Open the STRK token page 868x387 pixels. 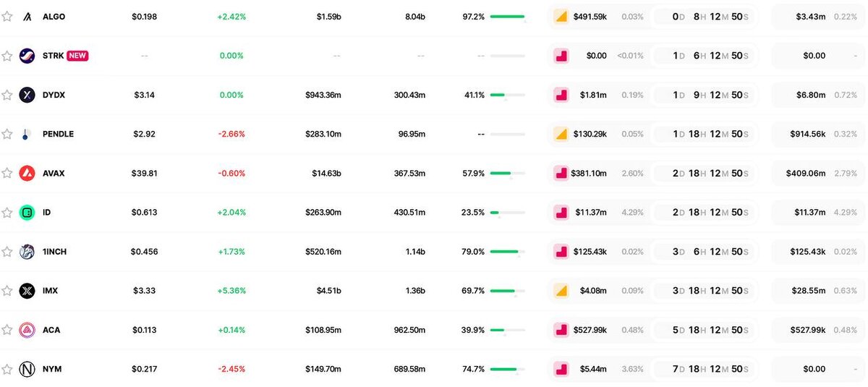pyautogui.click(x=53, y=56)
